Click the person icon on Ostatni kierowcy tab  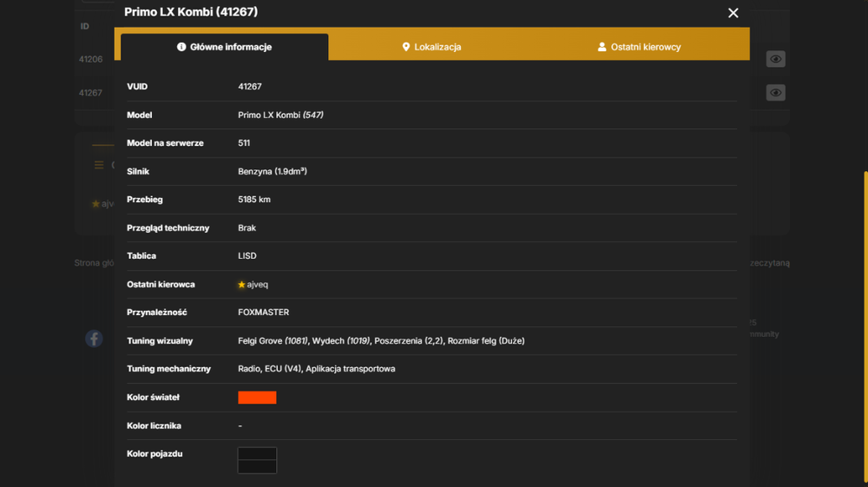602,47
